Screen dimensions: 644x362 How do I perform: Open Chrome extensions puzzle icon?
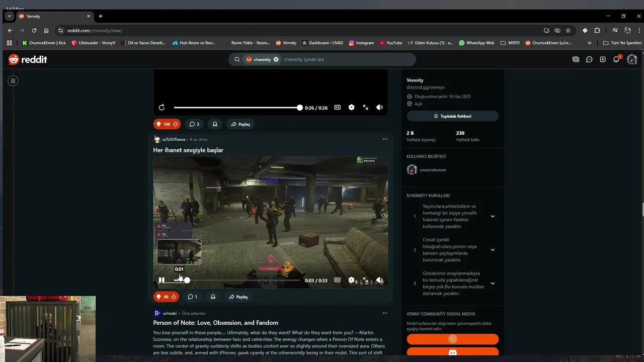[597, 30]
